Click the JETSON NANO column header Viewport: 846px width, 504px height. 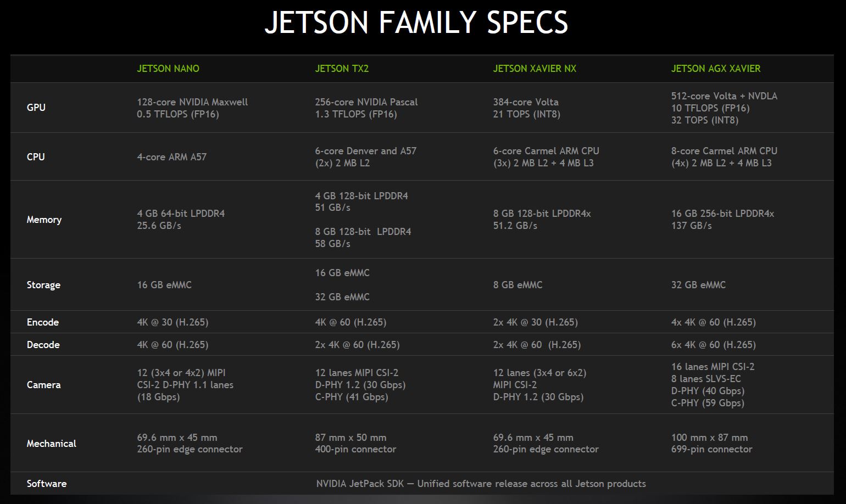point(168,69)
